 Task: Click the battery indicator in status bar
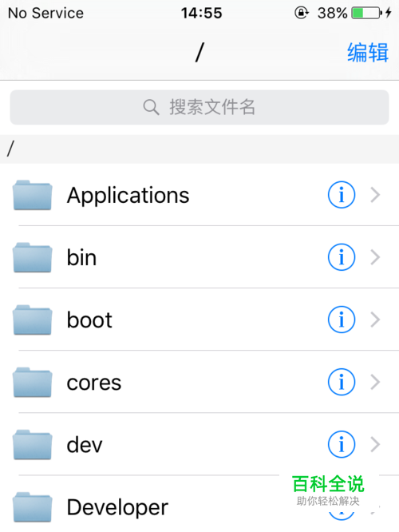[x=367, y=14]
